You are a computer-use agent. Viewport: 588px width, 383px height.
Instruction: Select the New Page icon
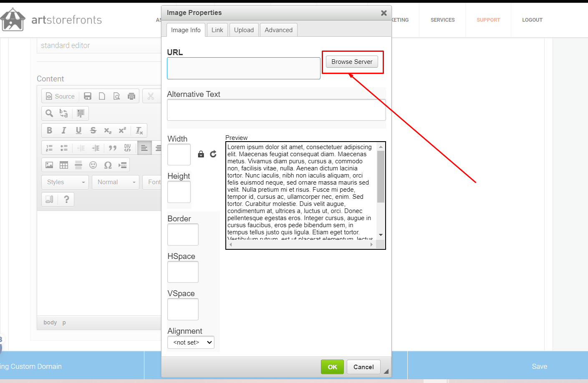pos(102,96)
